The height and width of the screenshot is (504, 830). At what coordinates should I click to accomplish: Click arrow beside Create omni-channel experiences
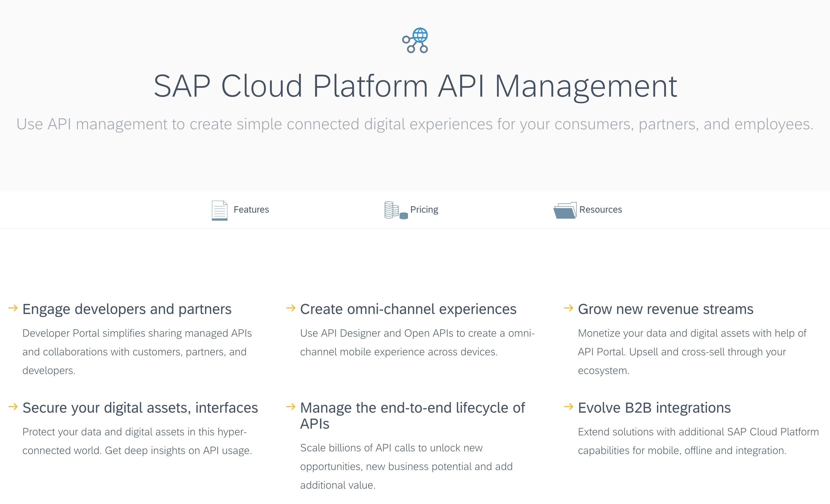(291, 308)
